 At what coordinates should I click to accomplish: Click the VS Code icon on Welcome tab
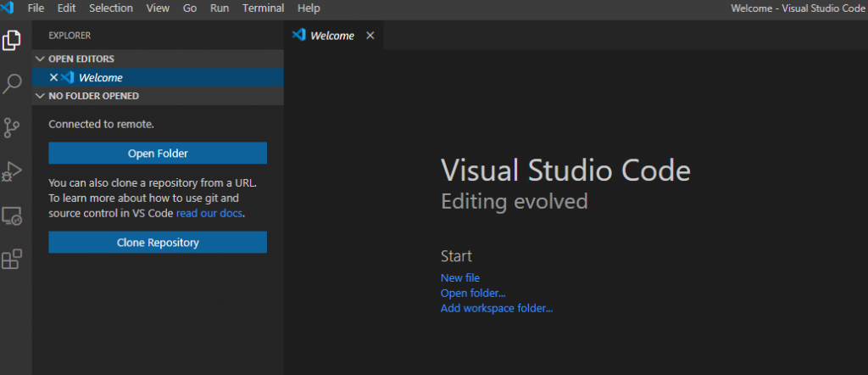[x=299, y=35]
